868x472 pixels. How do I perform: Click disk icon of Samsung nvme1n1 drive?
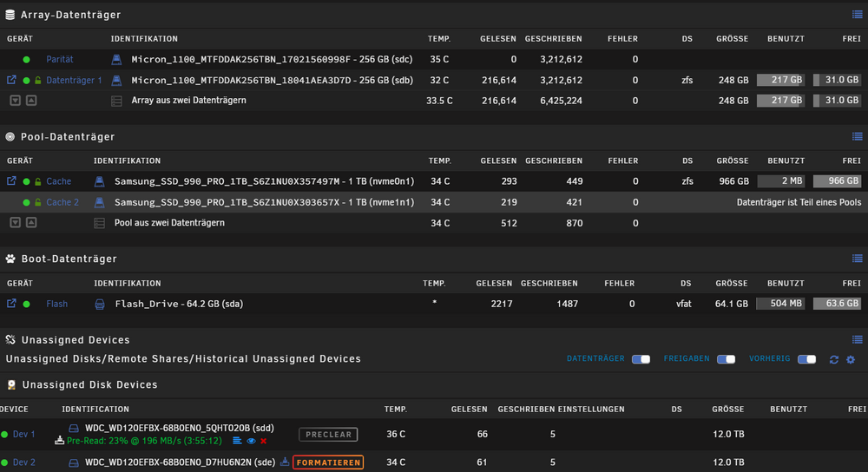click(x=99, y=202)
